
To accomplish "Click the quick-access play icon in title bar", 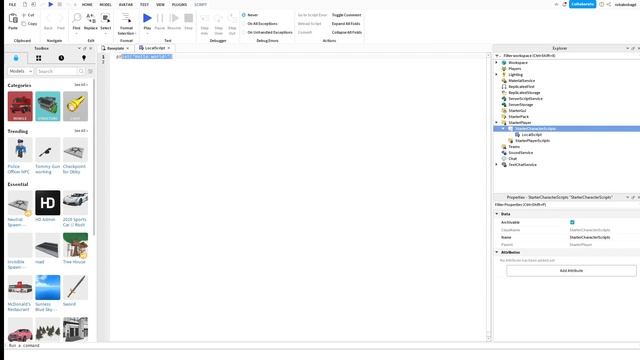I will [51, 4].
